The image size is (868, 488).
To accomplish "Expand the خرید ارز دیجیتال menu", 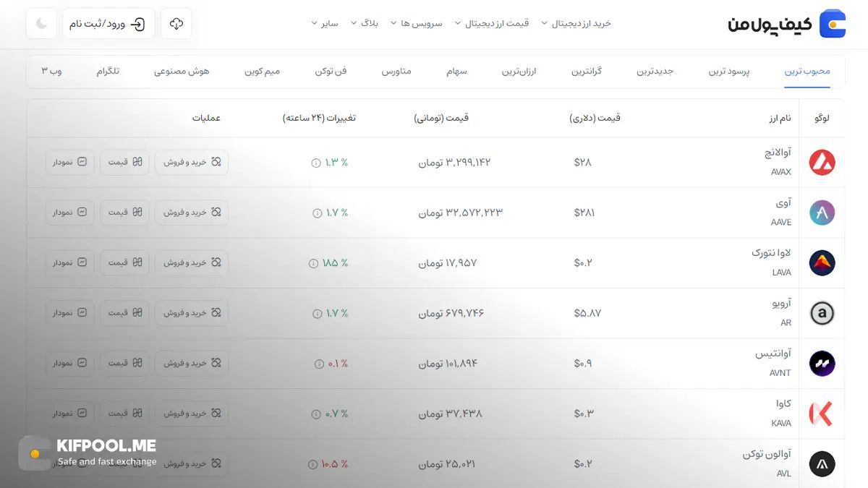I will (576, 23).
